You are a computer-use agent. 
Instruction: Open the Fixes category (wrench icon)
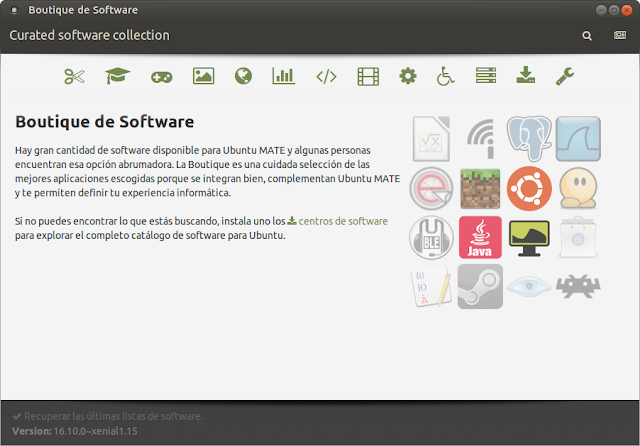point(565,76)
